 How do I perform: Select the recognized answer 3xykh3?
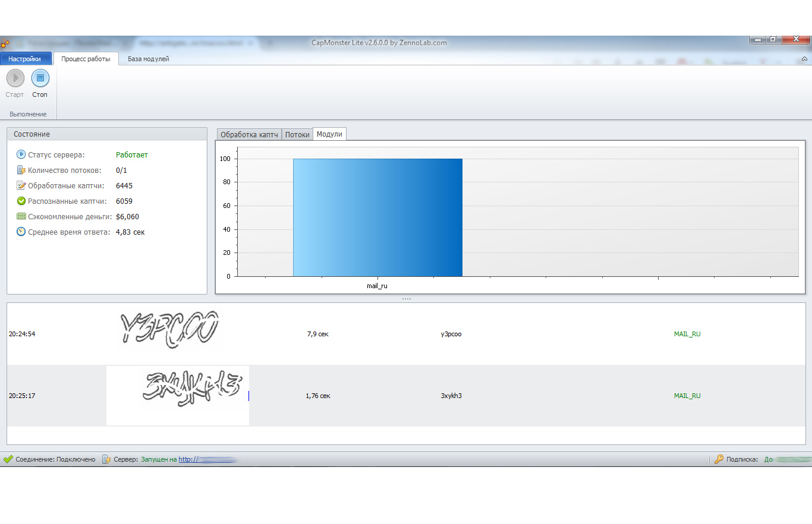coord(451,396)
